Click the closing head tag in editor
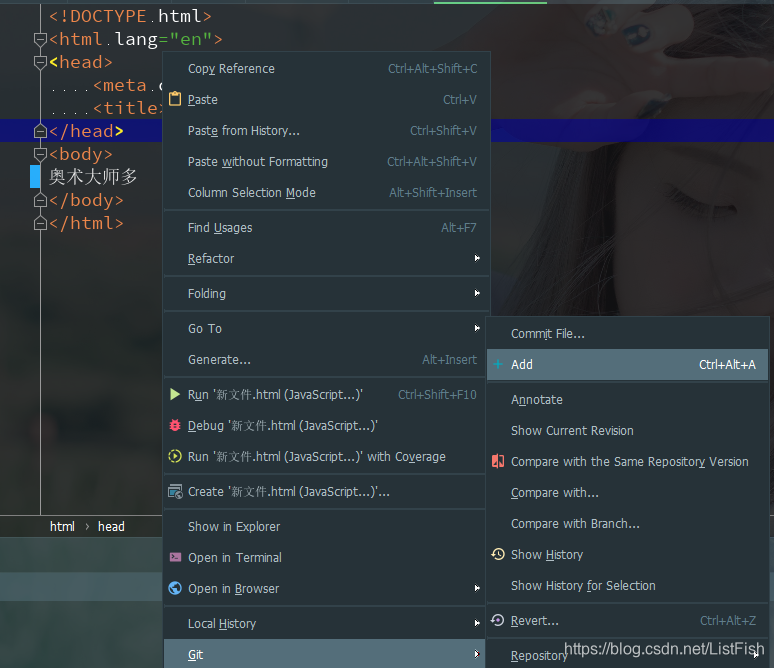The height and width of the screenshot is (668, 774). [86, 131]
